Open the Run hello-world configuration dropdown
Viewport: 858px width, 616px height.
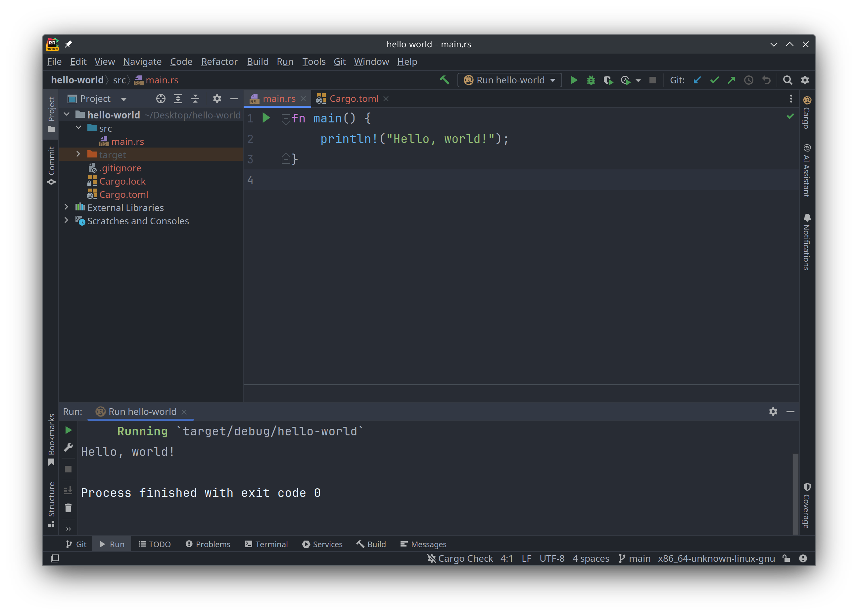click(509, 80)
